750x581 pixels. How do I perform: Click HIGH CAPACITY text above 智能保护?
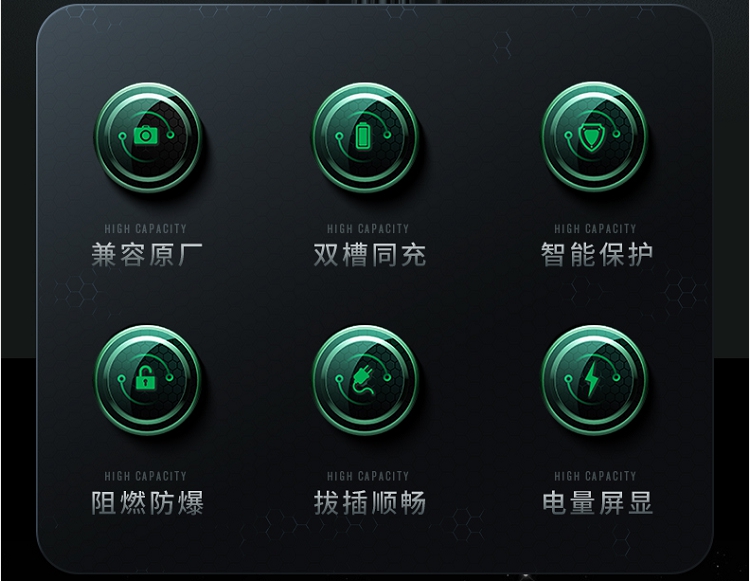[x=595, y=229]
